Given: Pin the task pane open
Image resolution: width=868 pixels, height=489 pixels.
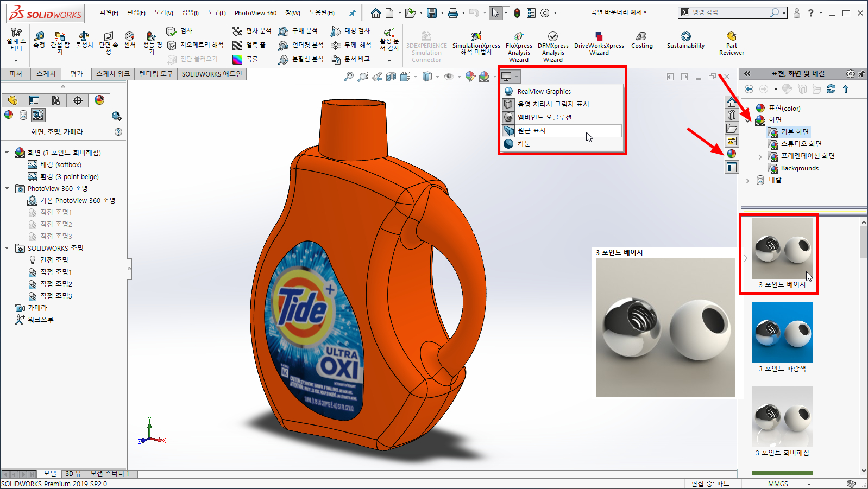Looking at the screenshot, I should tap(861, 73).
